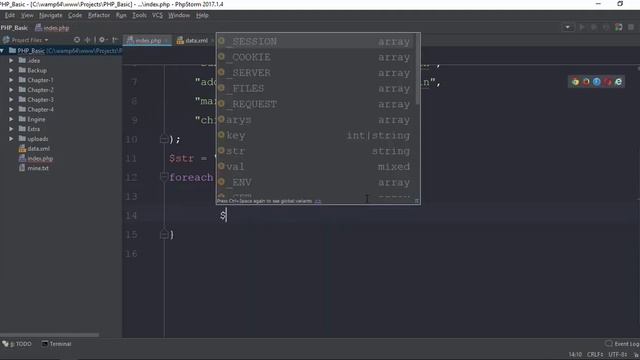Choose val variable from completion list
The height and width of the screenshot is (360, 640).
[x=316, y=167]
